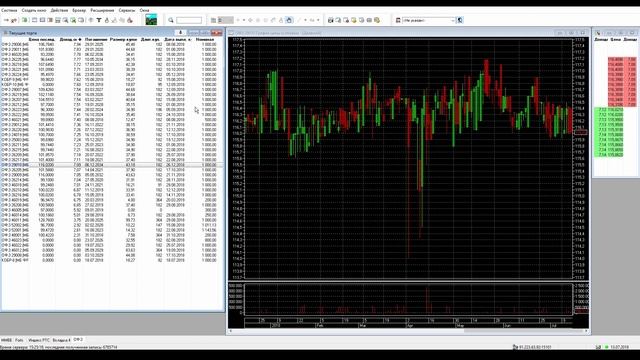The width and height of the screenshot is (640, 360).
Task: Click the green landscape picture toolbar icon
Action: pos(151,20)
